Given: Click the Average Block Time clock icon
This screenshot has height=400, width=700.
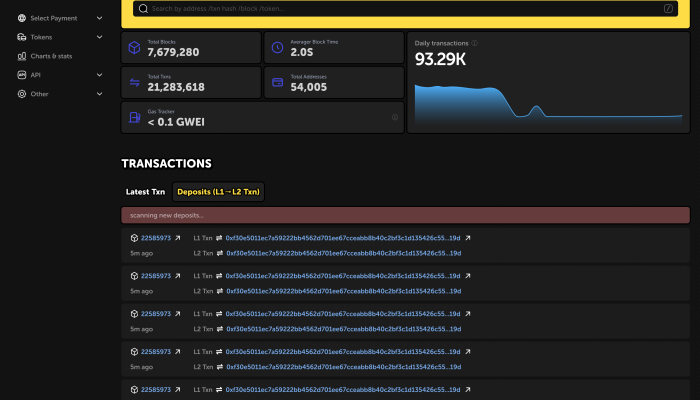Looking at the screenshot, I should [x=277, y=47].
